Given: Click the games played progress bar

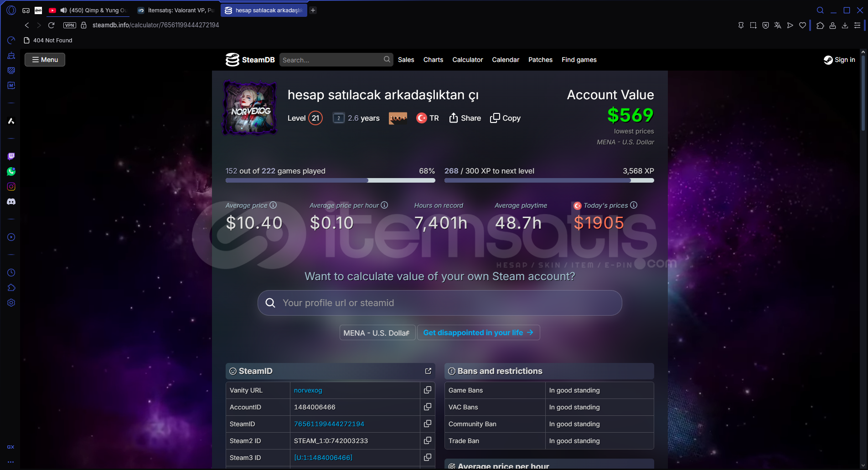Looking at the screenshot, I should click(x=331, y=180).
